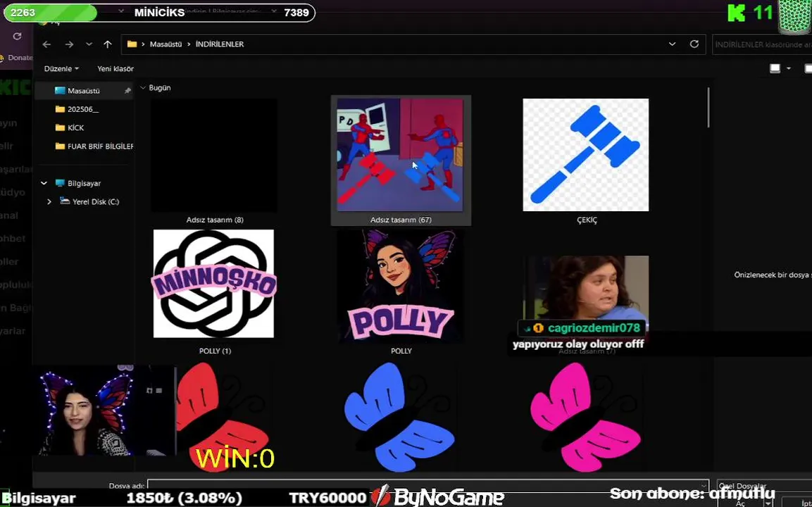Select Yerel Disk (C:) drive

tap(96, 201)
